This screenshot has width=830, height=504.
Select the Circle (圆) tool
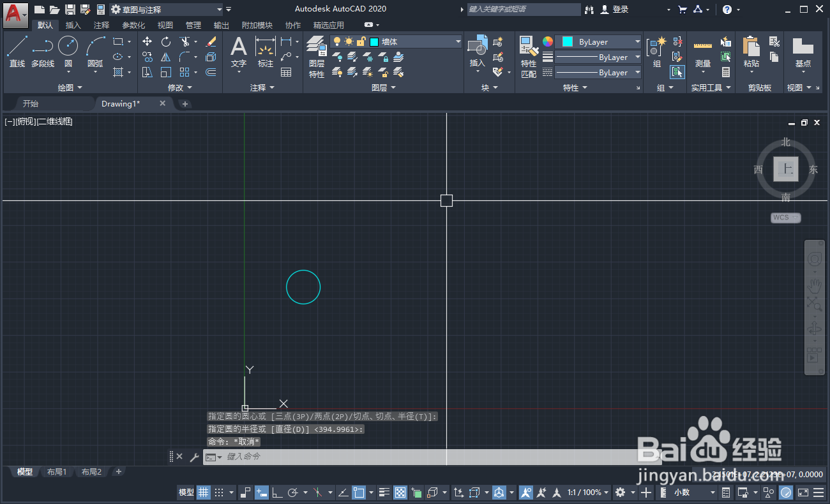coord(68,51)
